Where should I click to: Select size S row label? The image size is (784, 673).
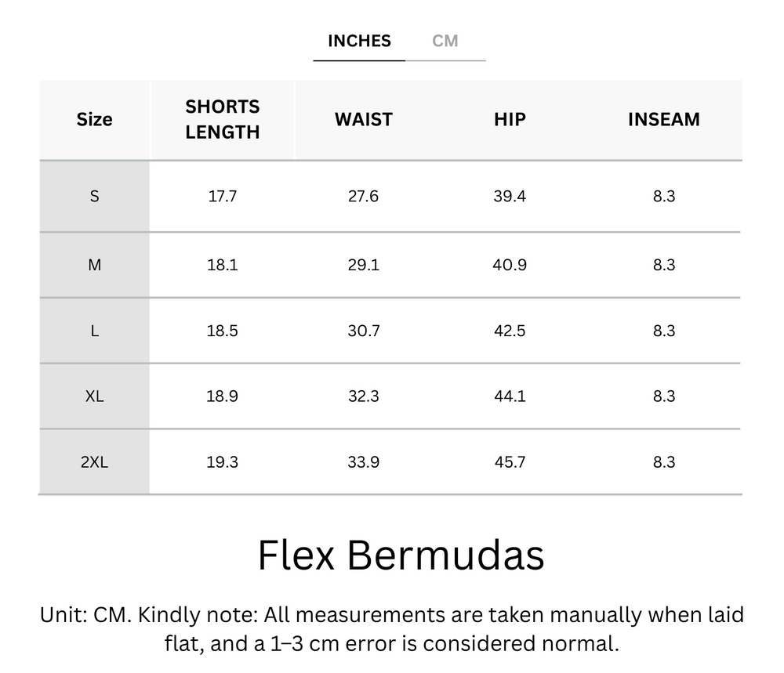pos(94,196)
